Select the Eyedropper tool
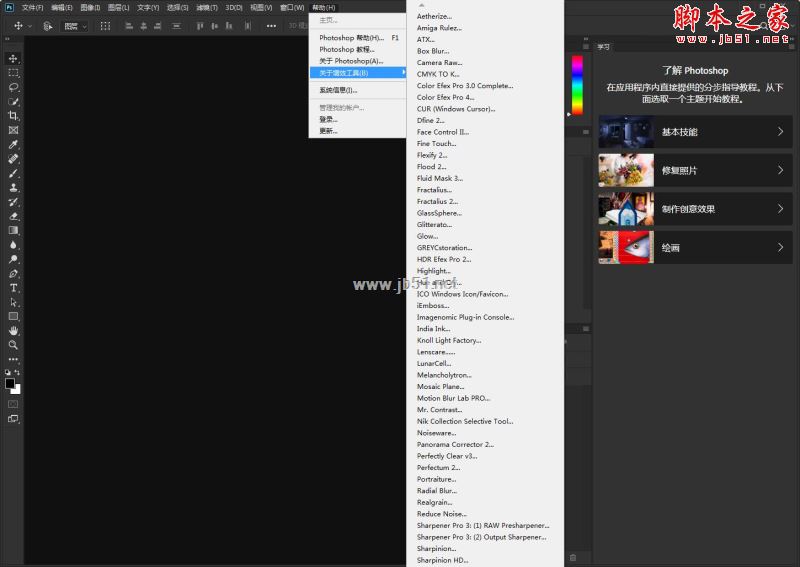 13,144
